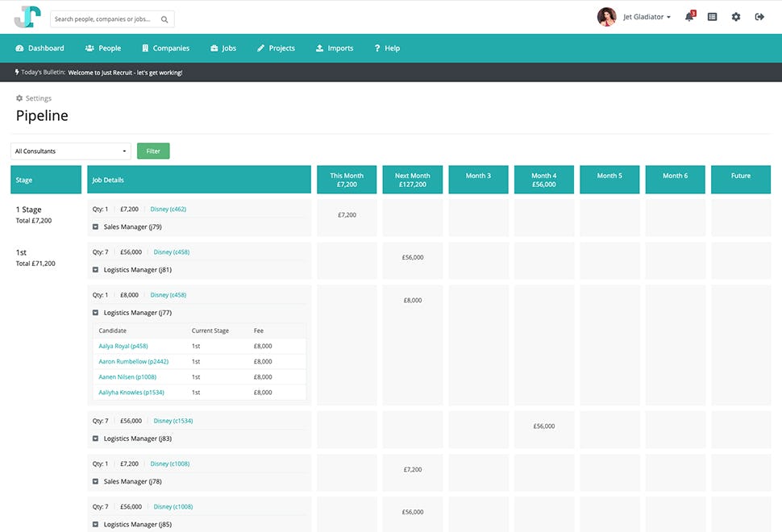Log out using the sign-out icon
The width and height of the screenshot is (782, 532).
[759, 17]
